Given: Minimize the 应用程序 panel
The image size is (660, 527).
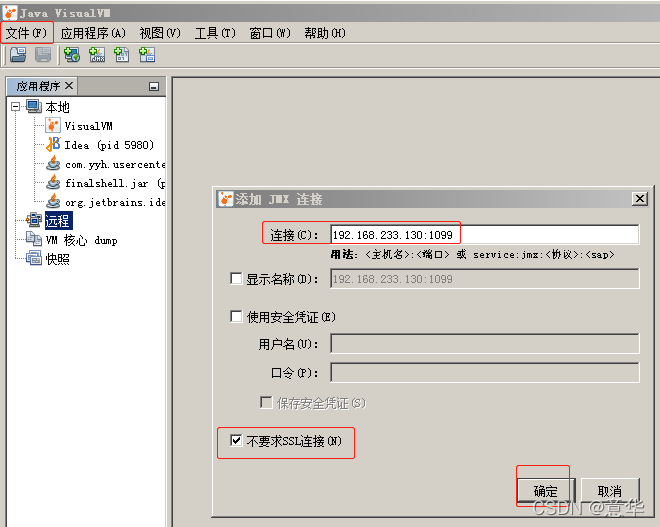Looking at the screenshot, I should [154, 87].
